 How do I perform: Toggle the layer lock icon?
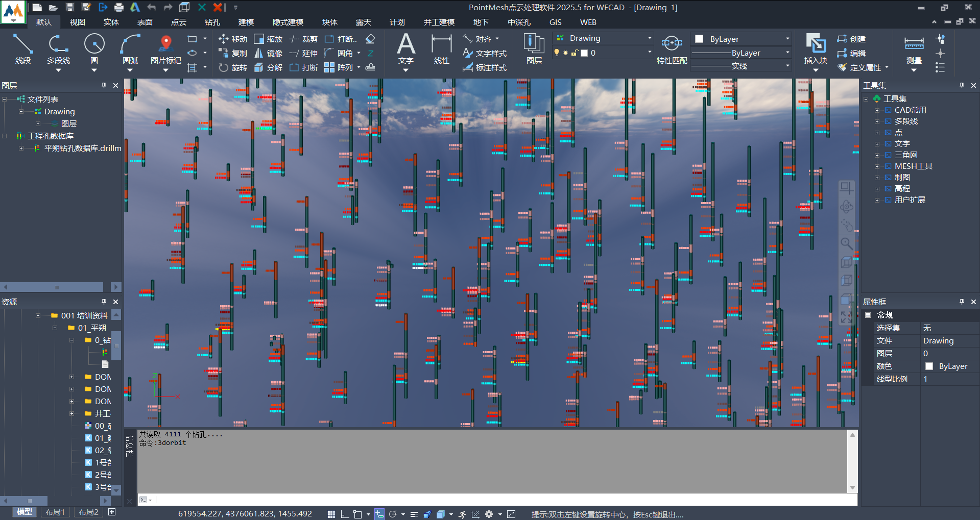point(575,53)
